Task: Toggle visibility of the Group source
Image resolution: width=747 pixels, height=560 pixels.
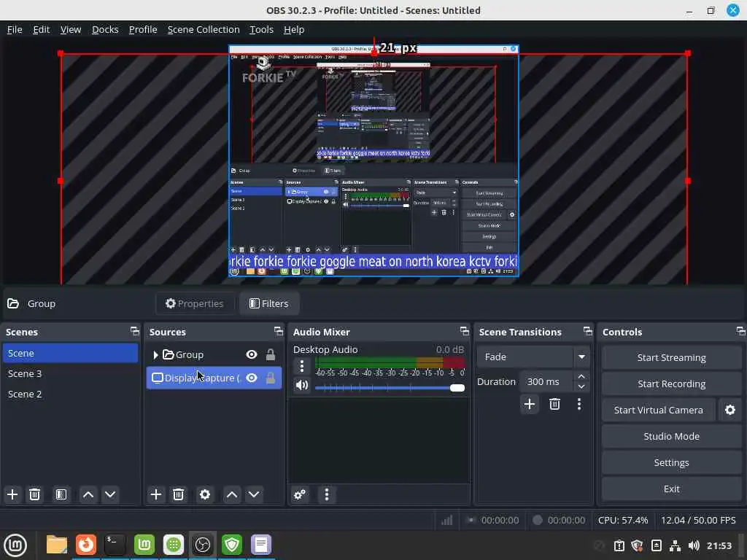Action: coord(252,354)
